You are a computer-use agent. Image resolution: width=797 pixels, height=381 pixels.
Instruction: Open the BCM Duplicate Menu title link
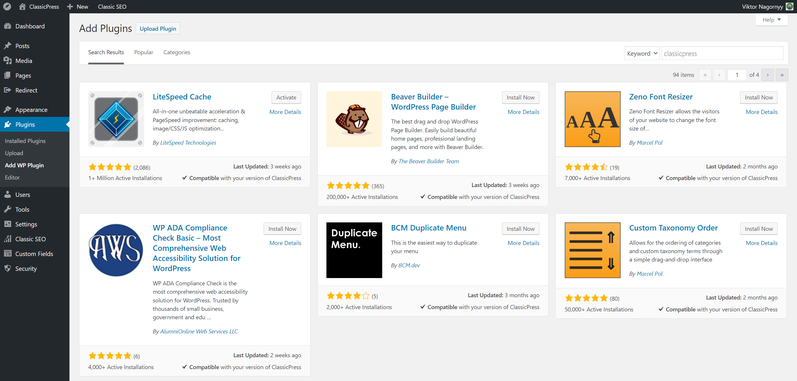pos(428,228)
